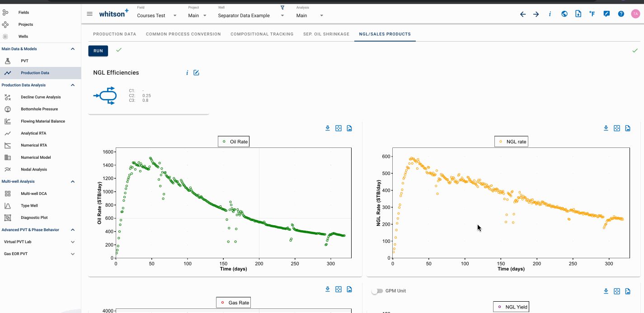The image size is (644, 313).
Task: Download the Gas Rate chart data
Action: 328,289
